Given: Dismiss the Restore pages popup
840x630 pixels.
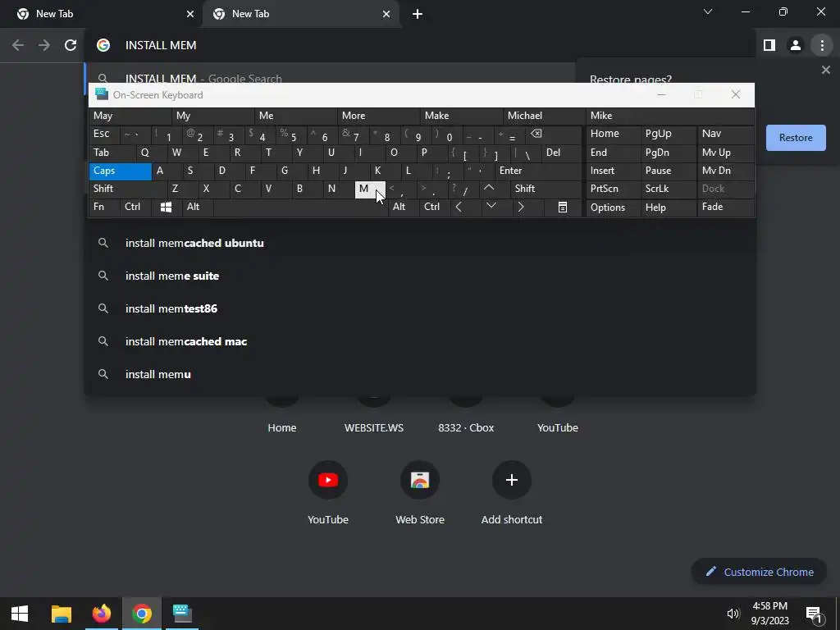Looking at the screenshot, I should tap(825, 70).
